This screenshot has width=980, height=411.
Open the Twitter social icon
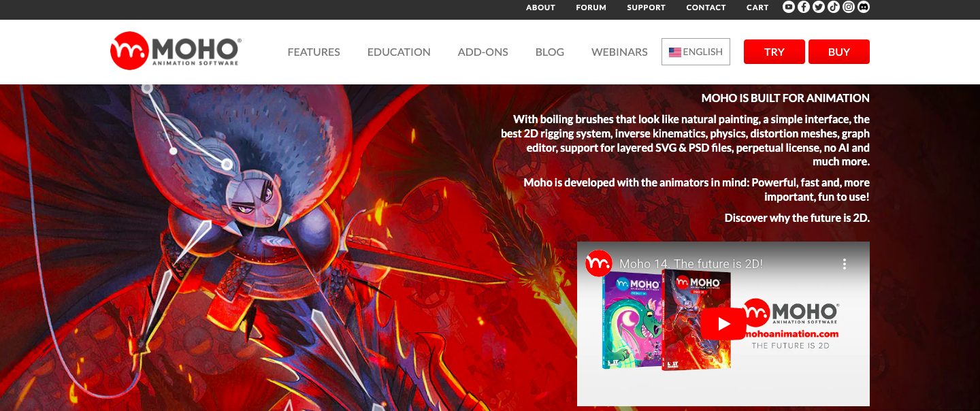(x=819, y=7)
